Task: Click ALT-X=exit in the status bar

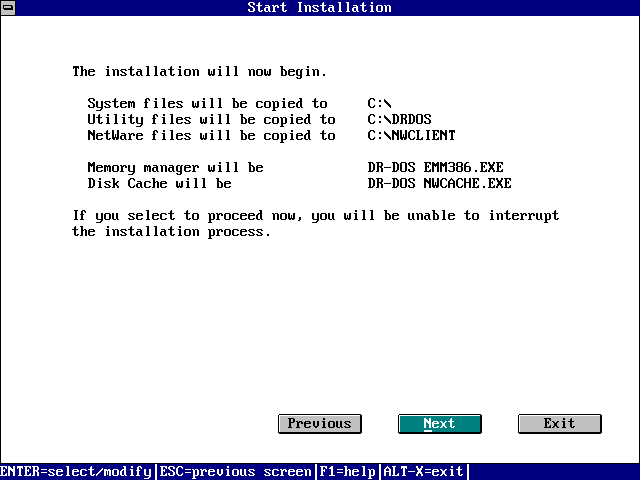Action: (423, 471)
